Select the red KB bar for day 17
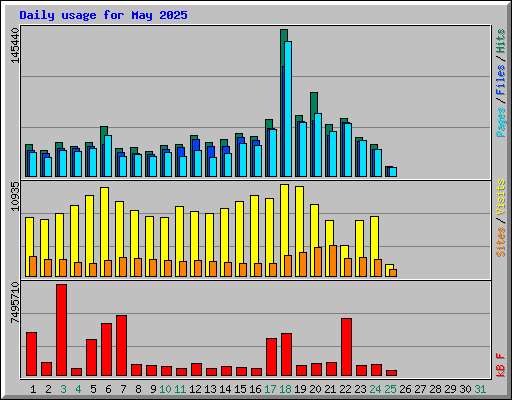The image size is (512, 400). [x=271, y=357]
